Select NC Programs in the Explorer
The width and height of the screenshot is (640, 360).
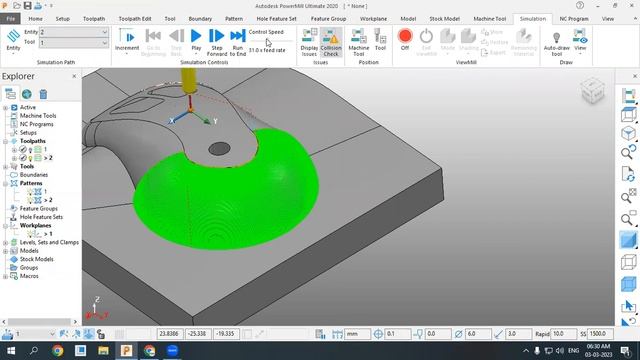pos(36,124)
